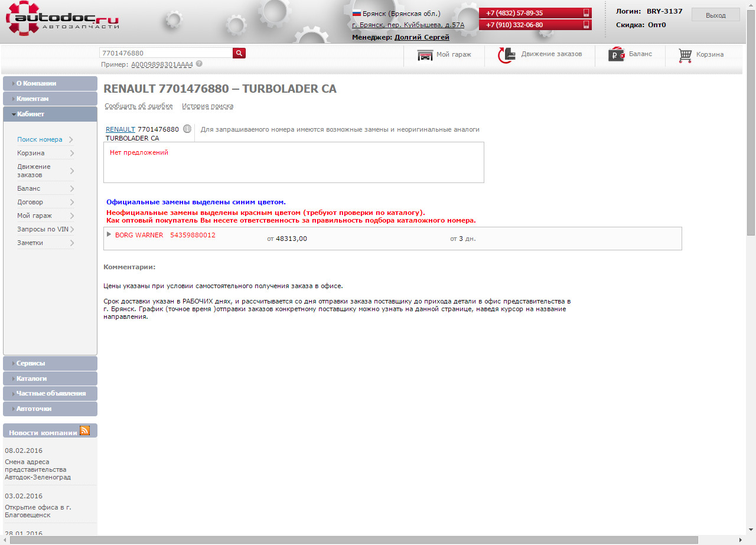Click the Нет предложений message

point(139,152)
